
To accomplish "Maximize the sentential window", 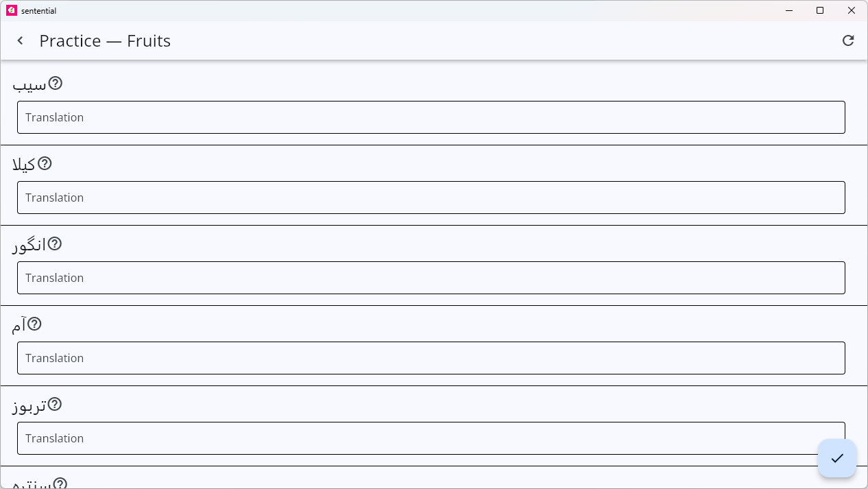I will 820,10.
